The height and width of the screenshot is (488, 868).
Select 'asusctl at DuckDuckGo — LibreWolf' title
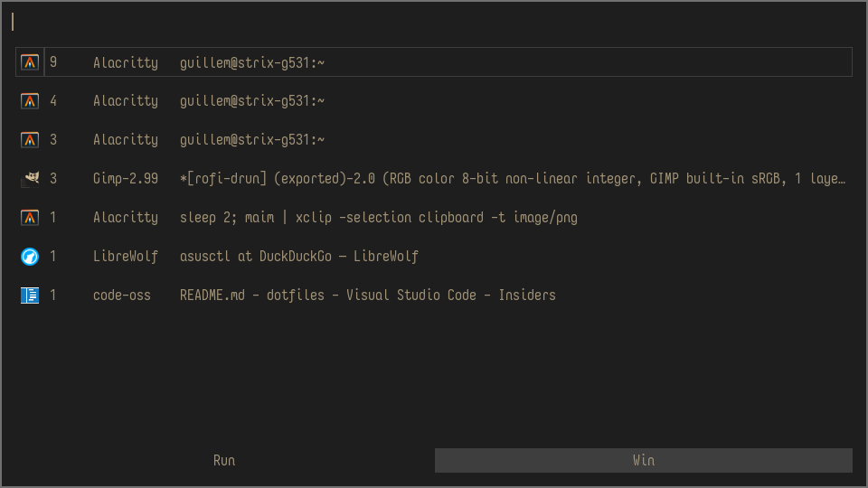coord(299,256)
